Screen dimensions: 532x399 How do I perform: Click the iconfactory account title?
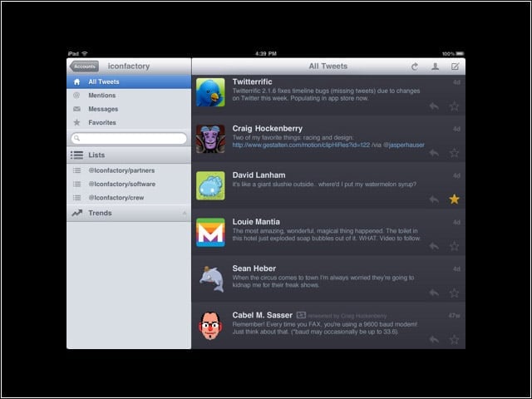(129, 66)
